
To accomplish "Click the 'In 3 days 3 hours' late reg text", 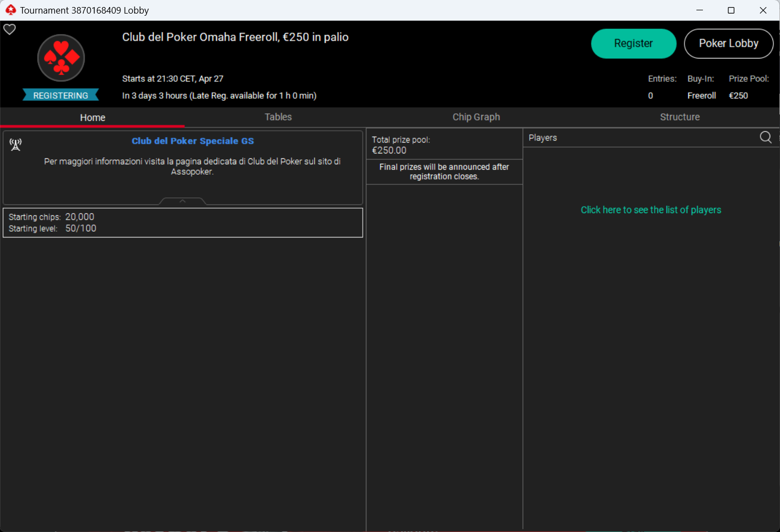I will 219,95.
